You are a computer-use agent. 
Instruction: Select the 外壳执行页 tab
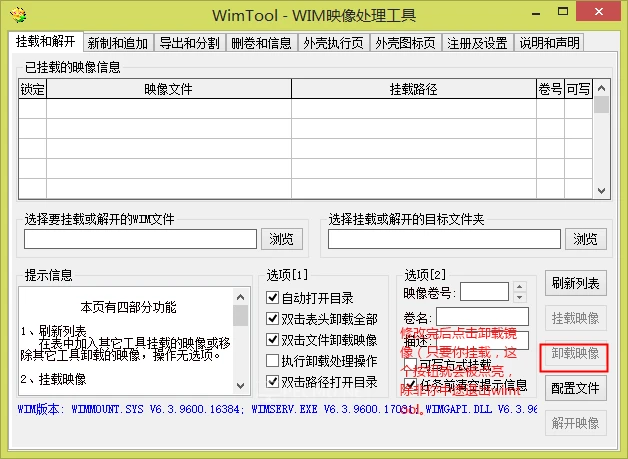(334, 43)
